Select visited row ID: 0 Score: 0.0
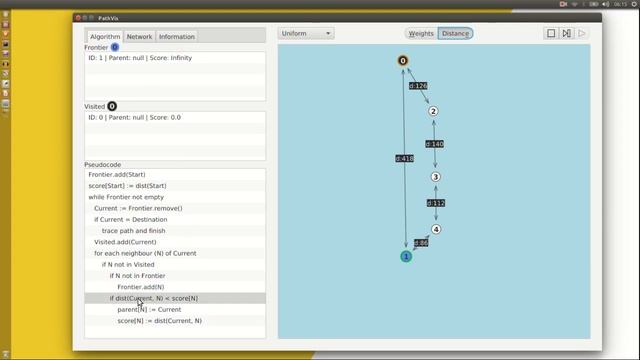Viewport: 640px width, 360px height. [175, 118]
